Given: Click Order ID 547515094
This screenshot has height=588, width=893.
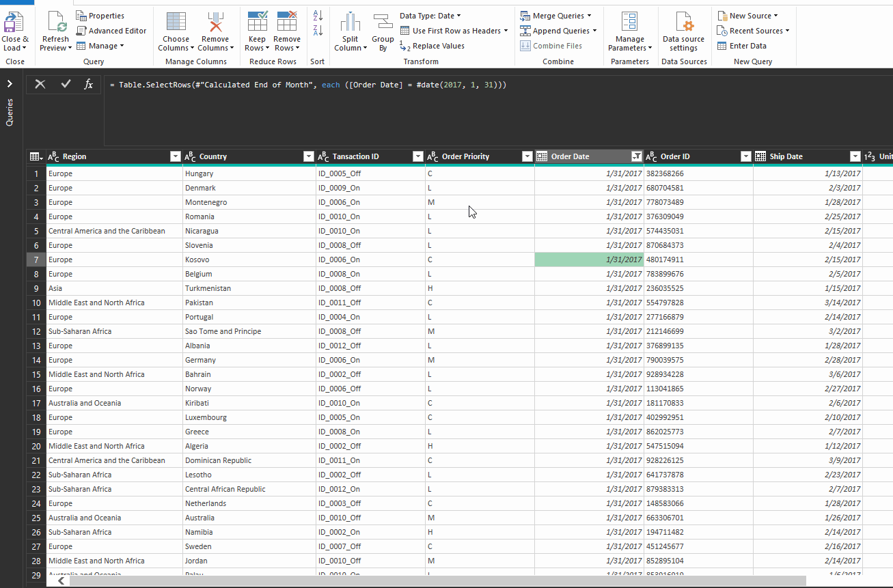Looking at the screenshot, I should coord(698,446).
